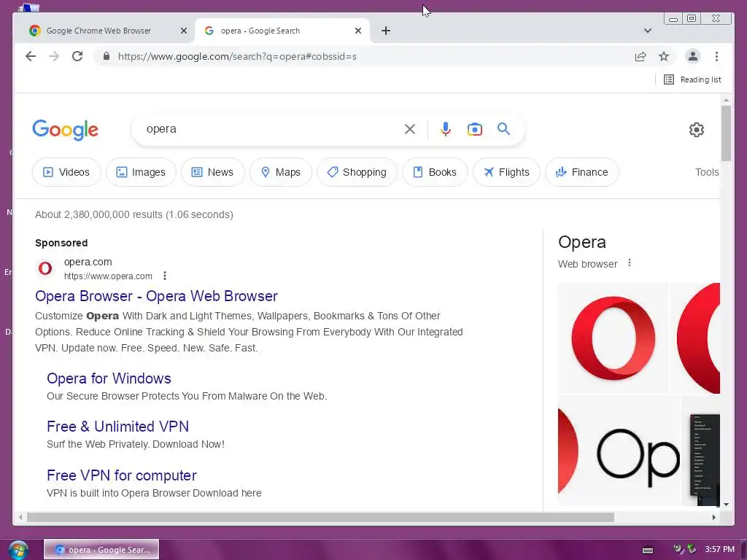Image resolution: width=747 pixels, height=560 pixels.
Task: Go back with the browser back arrow
Action: click(31, 56)
